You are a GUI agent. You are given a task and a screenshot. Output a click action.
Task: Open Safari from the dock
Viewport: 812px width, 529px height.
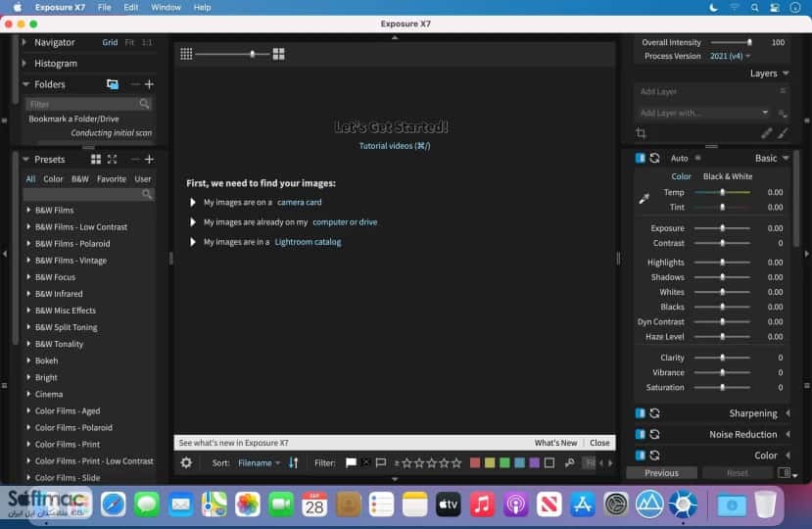(113, 505)
